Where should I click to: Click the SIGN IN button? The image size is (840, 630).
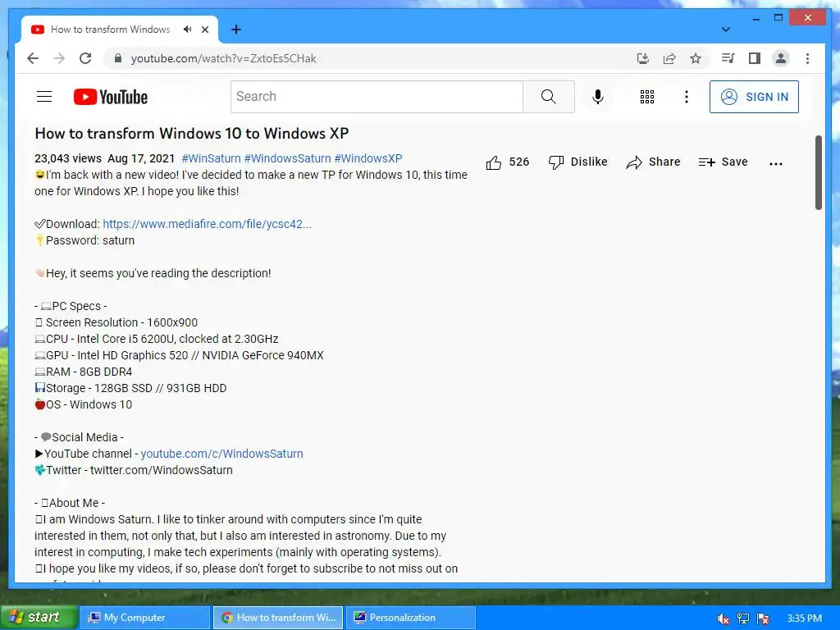pos(754,97)
